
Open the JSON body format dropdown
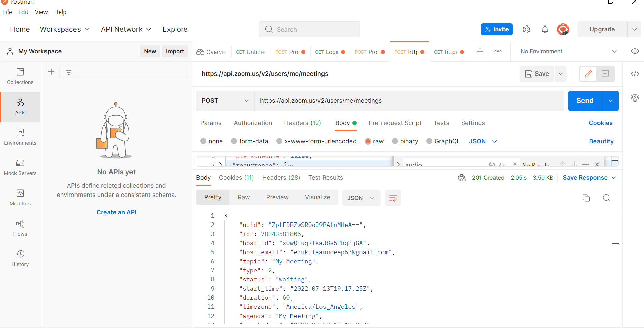pyautogui.click(x=484, y=141)
